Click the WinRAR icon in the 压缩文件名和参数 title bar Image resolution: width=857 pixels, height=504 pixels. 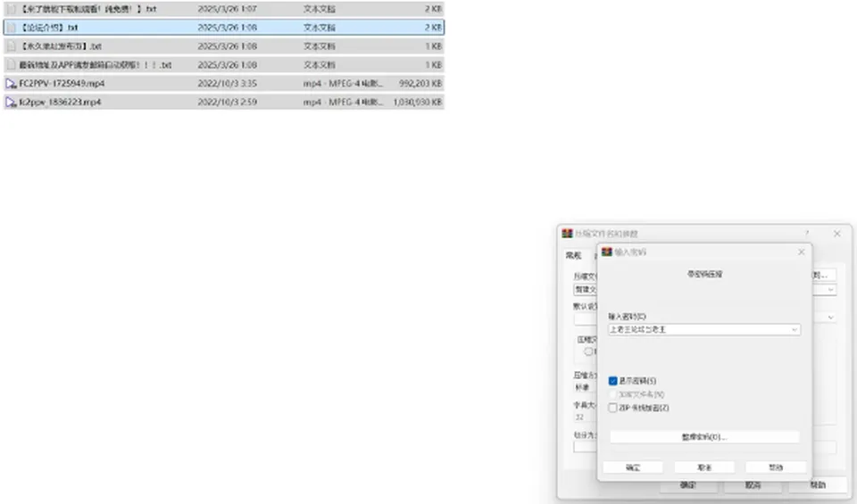(x=568, y=233)
